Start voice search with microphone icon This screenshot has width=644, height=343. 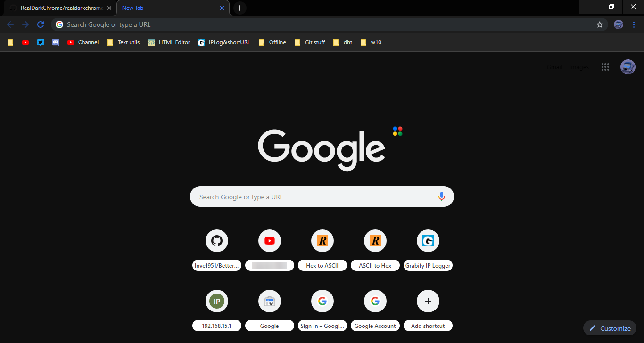[442, 196]
